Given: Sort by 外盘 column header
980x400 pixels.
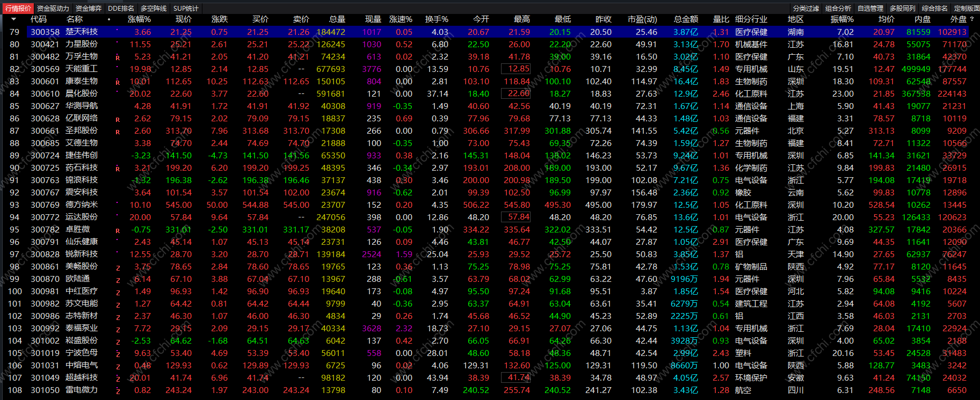Looking at the screenshot, I should coord(958,19).
